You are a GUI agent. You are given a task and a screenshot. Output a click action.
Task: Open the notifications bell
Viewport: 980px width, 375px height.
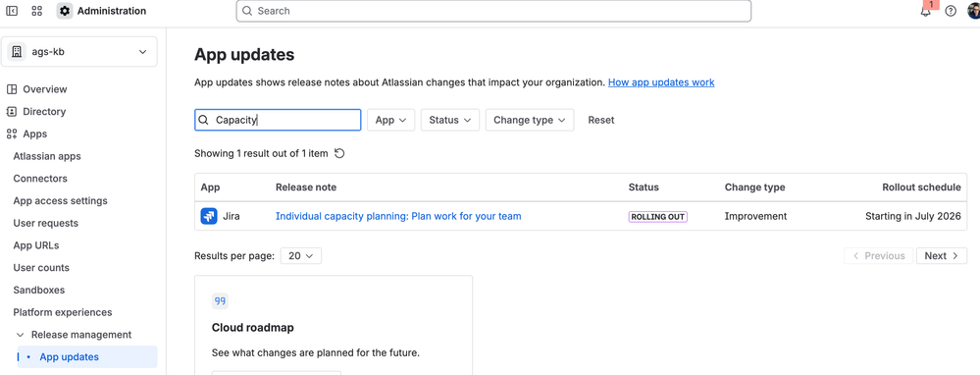(926, 11)
